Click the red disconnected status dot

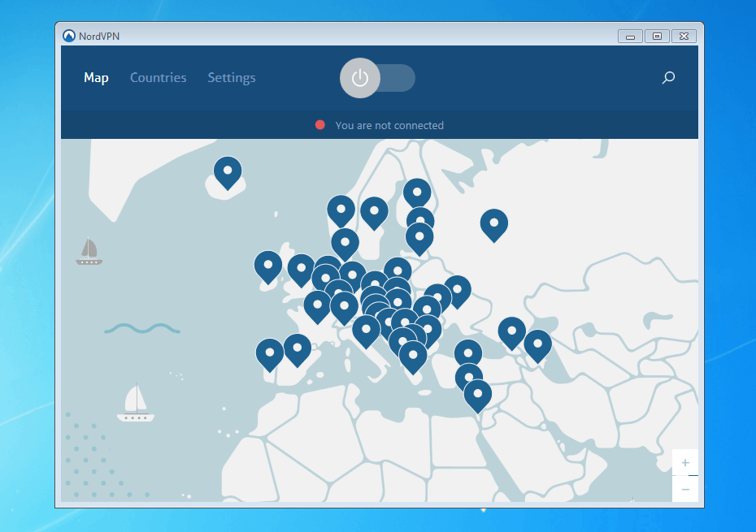(x=320, y=125)
